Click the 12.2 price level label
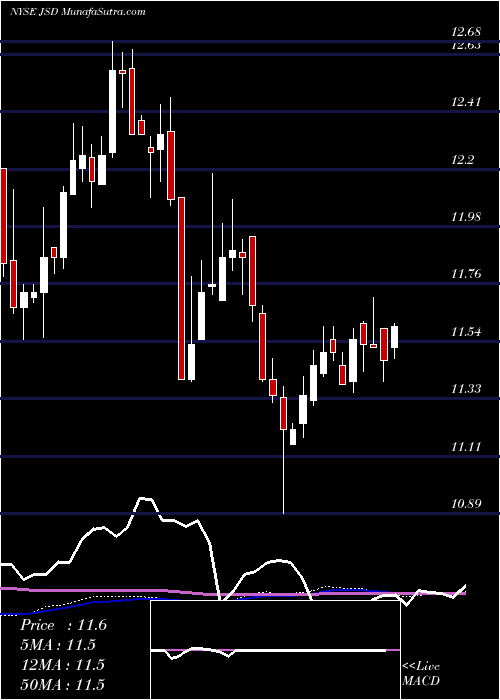500x700 pixels. [462, 160]
